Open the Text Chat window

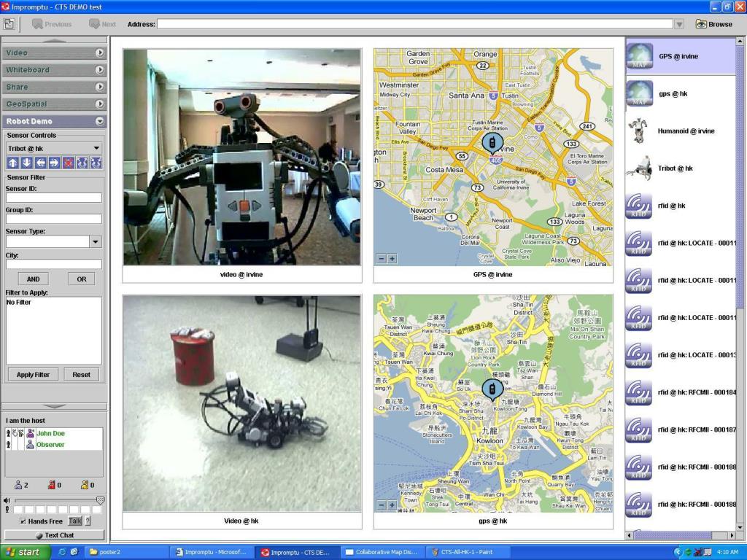(x=54, y=535)
